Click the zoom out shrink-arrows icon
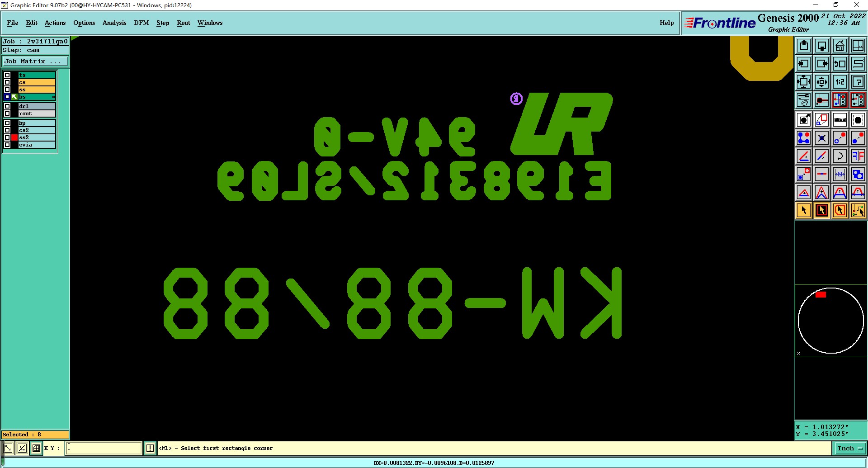 (x=822, y=82)
